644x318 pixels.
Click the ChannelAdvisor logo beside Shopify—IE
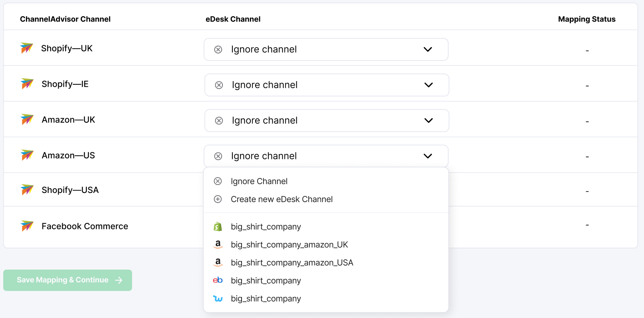coord(27,83)
